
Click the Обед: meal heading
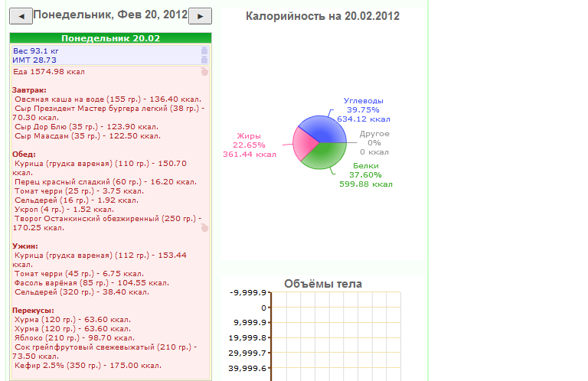coord(24,155)
